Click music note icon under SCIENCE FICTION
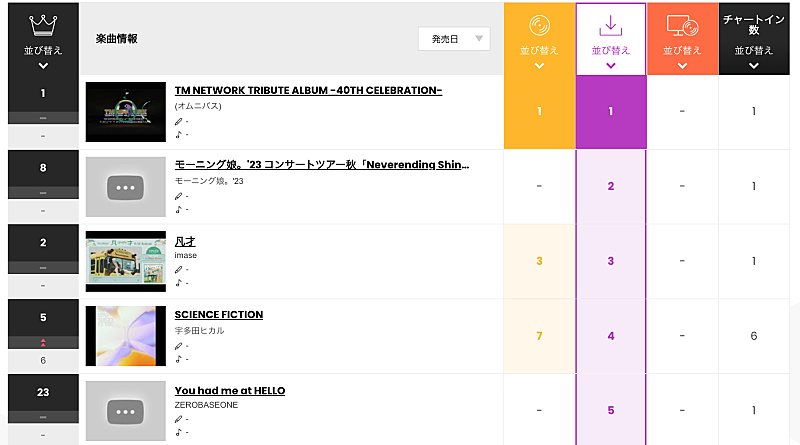This screenshot has width=800, height=445. point(179,358)
